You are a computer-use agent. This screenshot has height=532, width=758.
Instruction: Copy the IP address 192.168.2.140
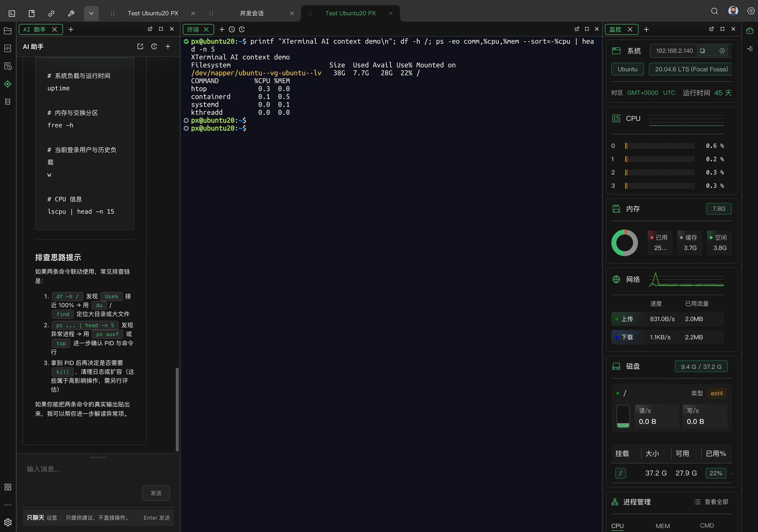tap(702, 51)
